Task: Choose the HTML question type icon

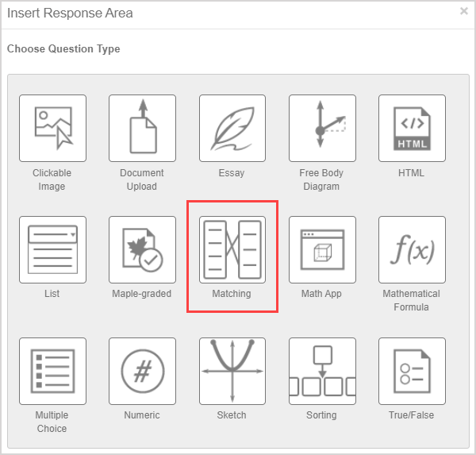Action: coord(412,129)
